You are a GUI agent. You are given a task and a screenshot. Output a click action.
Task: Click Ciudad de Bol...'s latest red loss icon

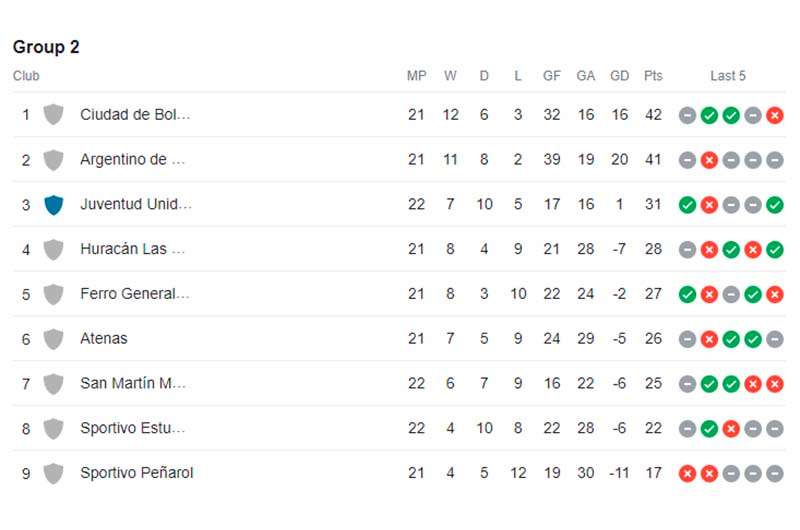[774, 115]
